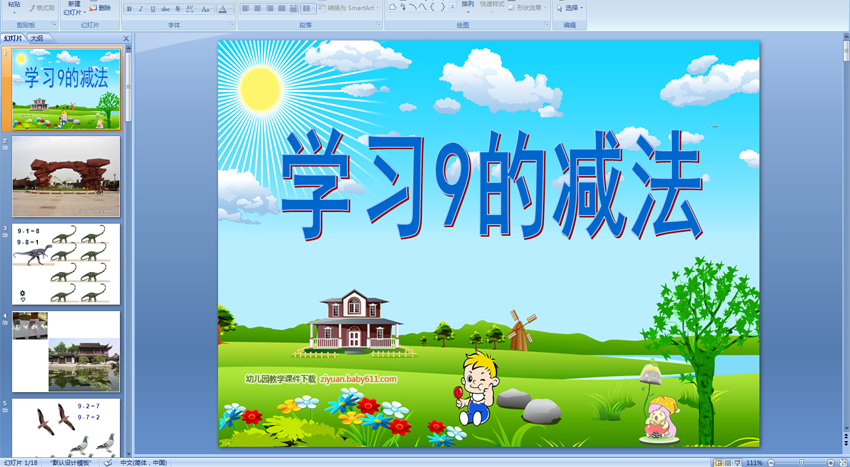Open character spacing AV options
The width and height of the screenshot is (850, 467).
(190, 9)
